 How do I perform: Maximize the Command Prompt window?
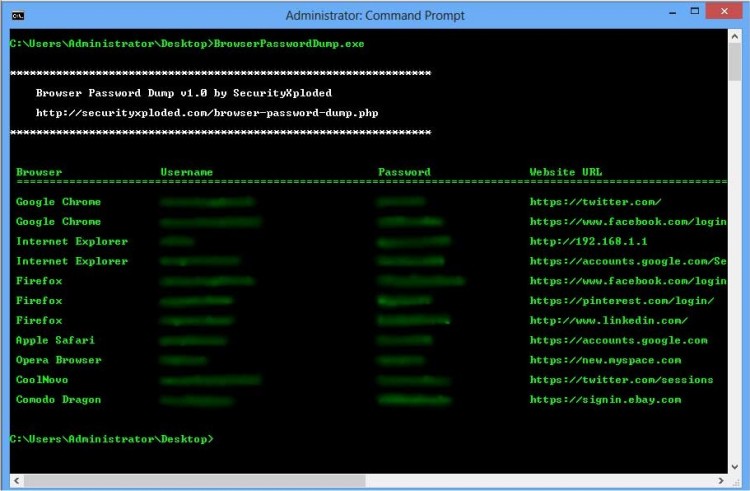[x=695, y=11]
